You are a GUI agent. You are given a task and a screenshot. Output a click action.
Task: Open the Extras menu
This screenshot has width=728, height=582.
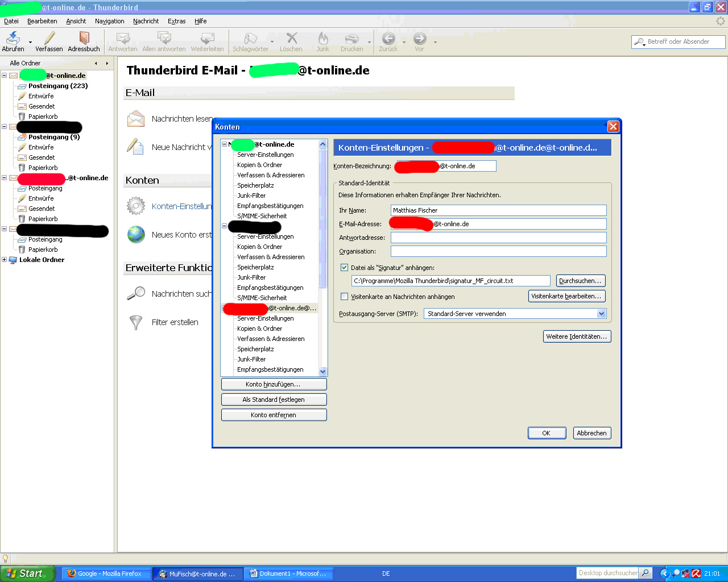click(x=177, y=21)
